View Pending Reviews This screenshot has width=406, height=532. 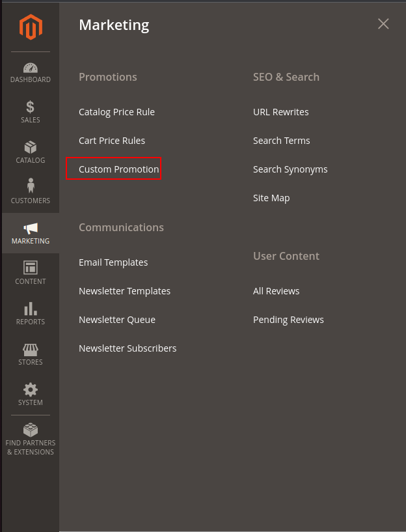tap(289, 319)
